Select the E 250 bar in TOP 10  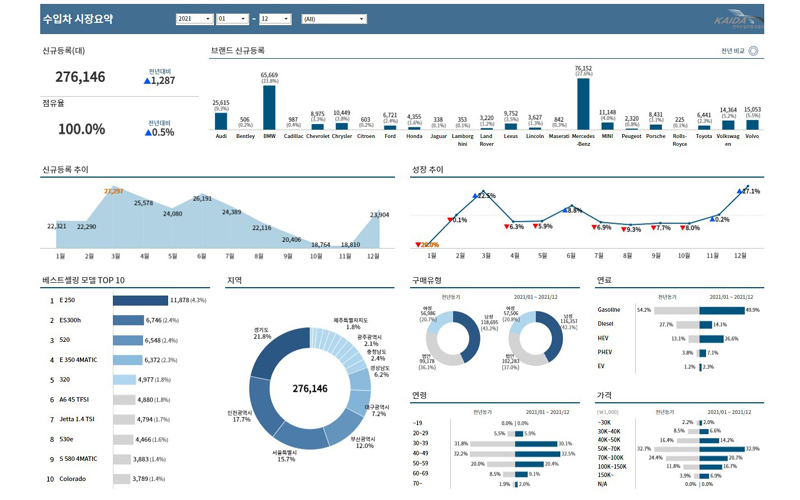coord(140,301)
